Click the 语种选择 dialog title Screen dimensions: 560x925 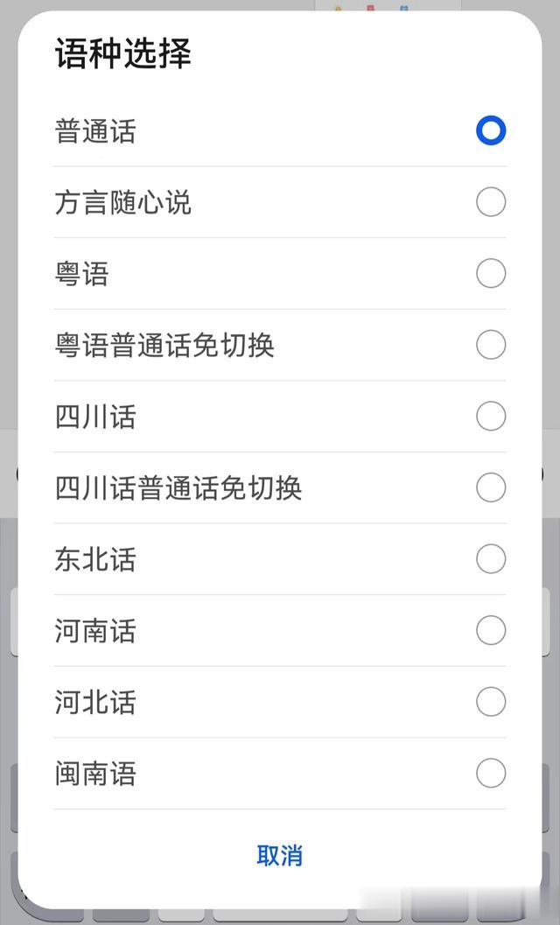point(123,53)
